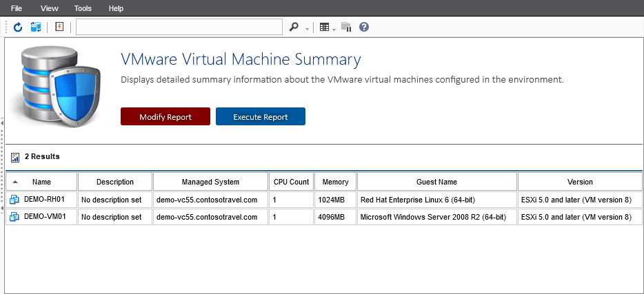Open the search options dropdown arrow
Screen dimensions: 644x294
point(307,29)
